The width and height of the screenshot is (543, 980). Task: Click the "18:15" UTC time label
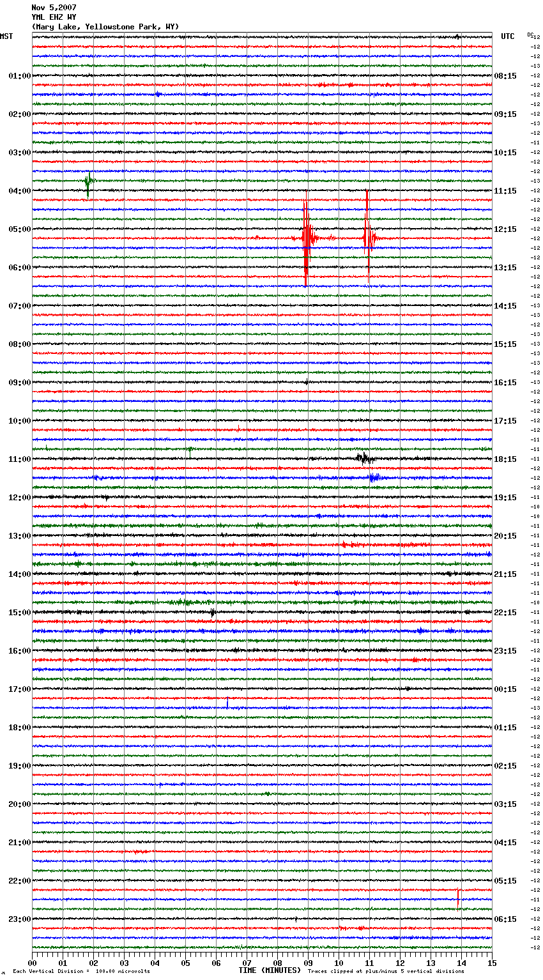click(505, 459)
